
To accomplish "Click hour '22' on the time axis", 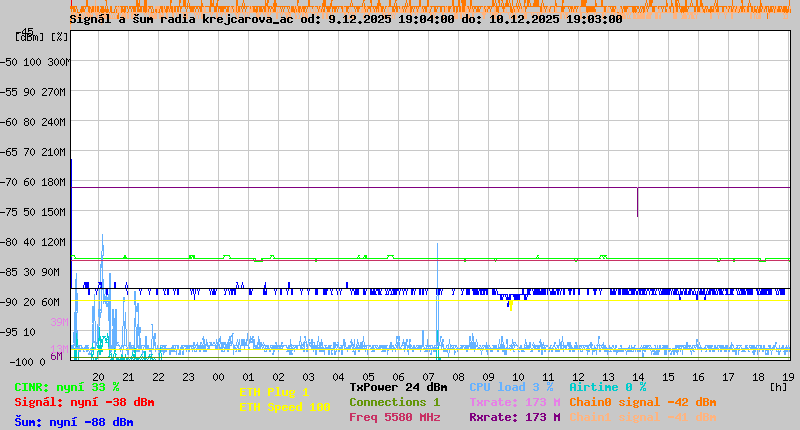I will (x=159, y=377).
